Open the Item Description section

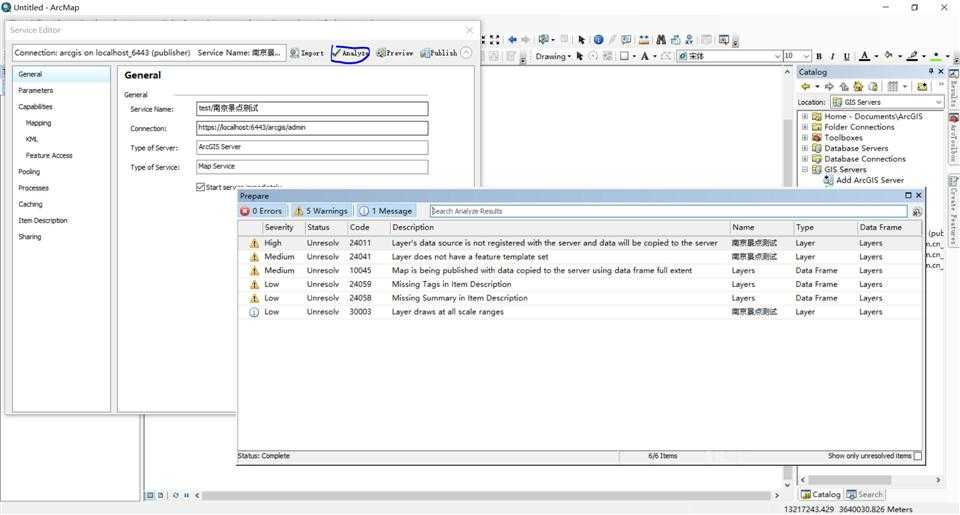click(x=43, y=220)
